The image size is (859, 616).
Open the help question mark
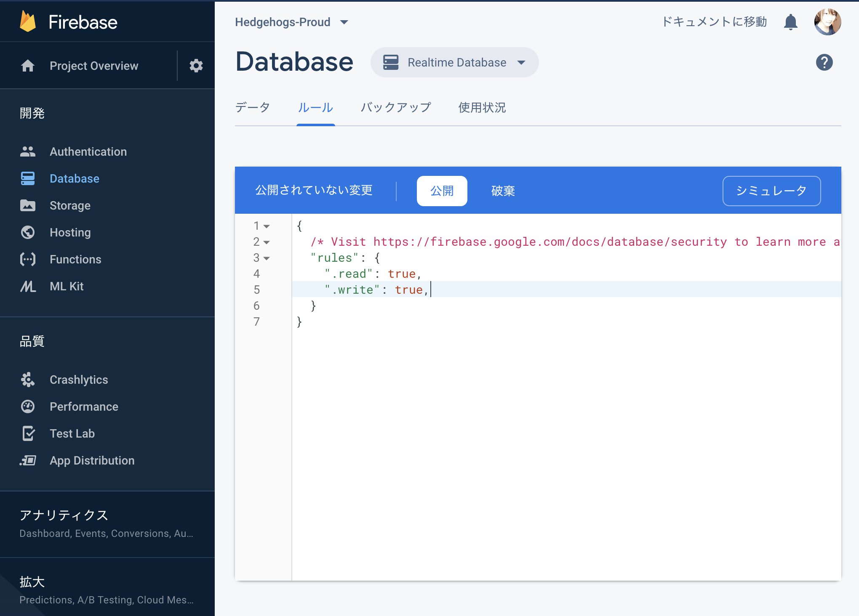825,62
